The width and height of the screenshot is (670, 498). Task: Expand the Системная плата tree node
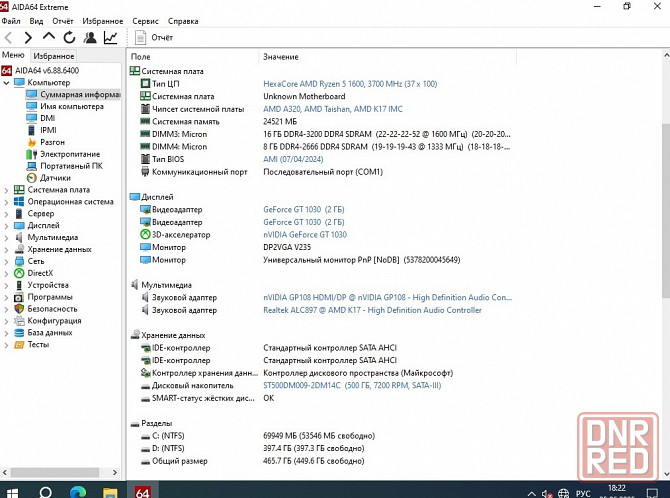point(6,190)
